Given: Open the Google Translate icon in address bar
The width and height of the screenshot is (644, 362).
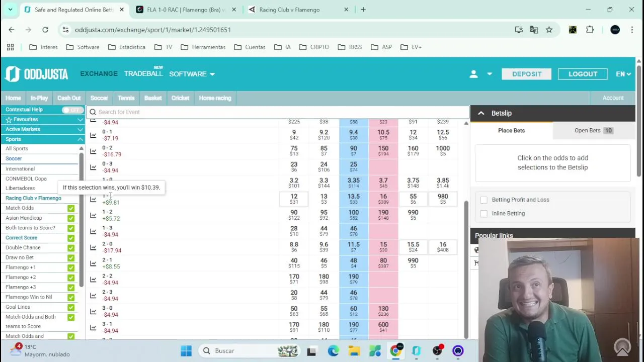Looking at the screenshot, I should coord(534,30).
